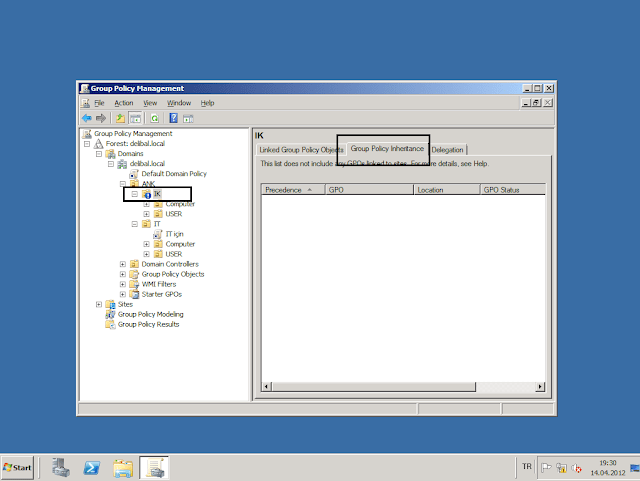
Task: Select Default Domain Policy in tree
Action: coord(173,173)
